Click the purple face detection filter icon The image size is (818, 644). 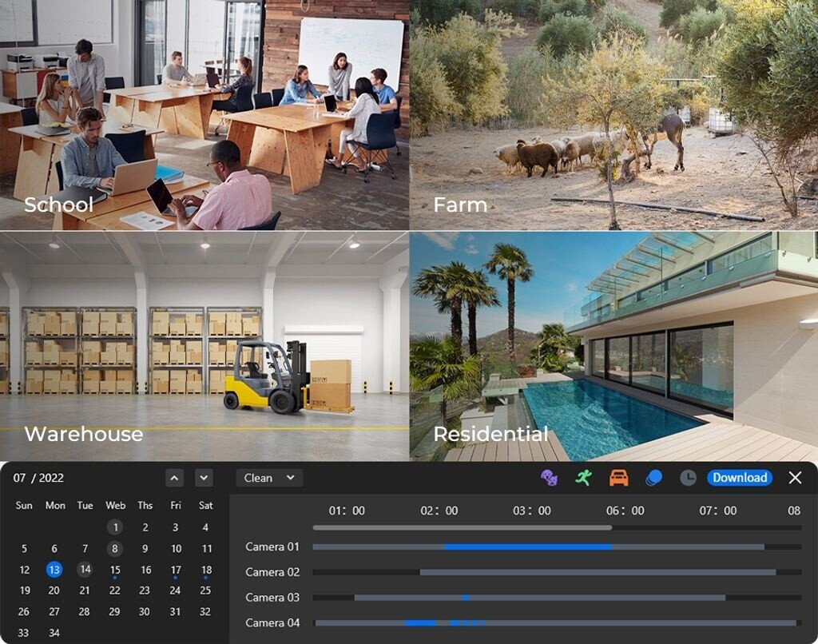pyautogui.click(x=549, y=478)
